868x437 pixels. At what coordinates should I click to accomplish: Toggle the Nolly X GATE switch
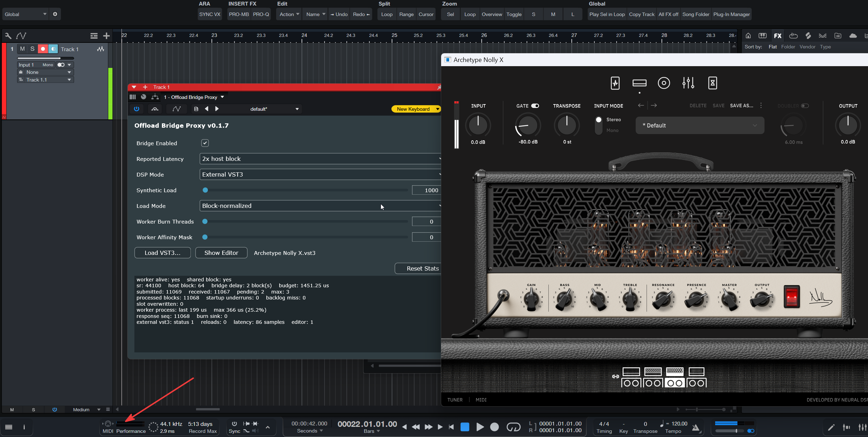[x=535, y=106]
